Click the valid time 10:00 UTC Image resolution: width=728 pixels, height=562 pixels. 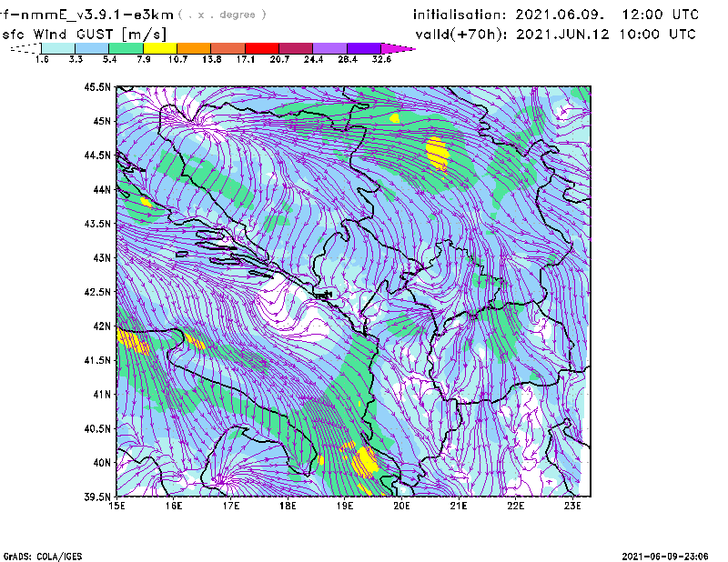pyautogui.click(x=657, y=35)
